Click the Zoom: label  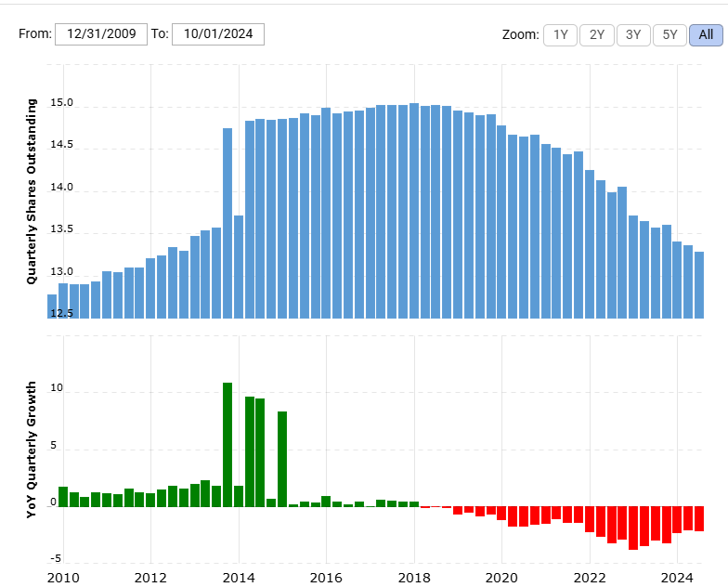(520, 35)
